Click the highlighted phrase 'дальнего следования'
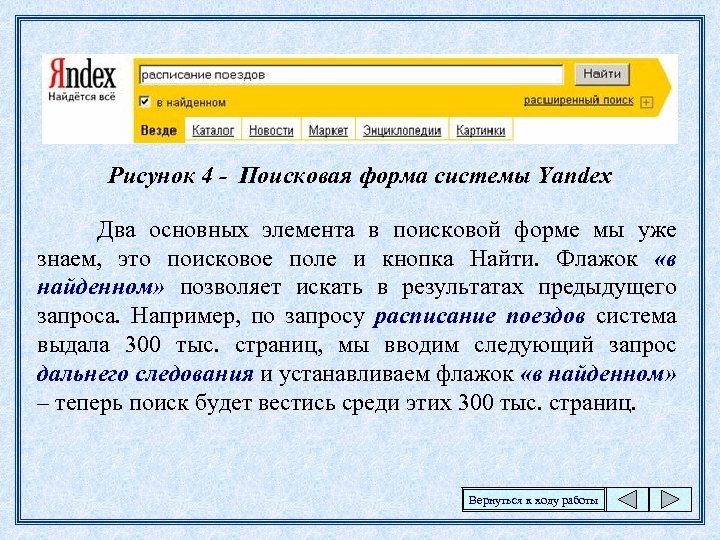Image resolution: width=720 pixels, height=540 pixels. (145, 375)
